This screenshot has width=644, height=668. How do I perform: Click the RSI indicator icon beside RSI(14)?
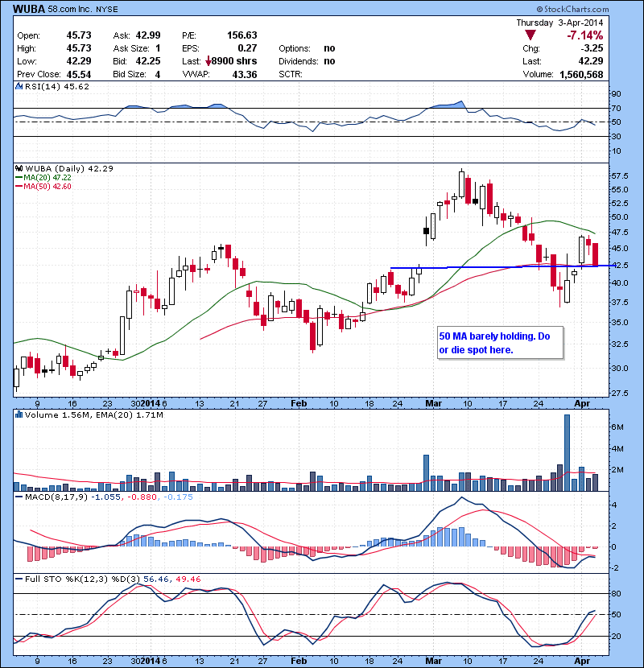(x=19, y=86)
